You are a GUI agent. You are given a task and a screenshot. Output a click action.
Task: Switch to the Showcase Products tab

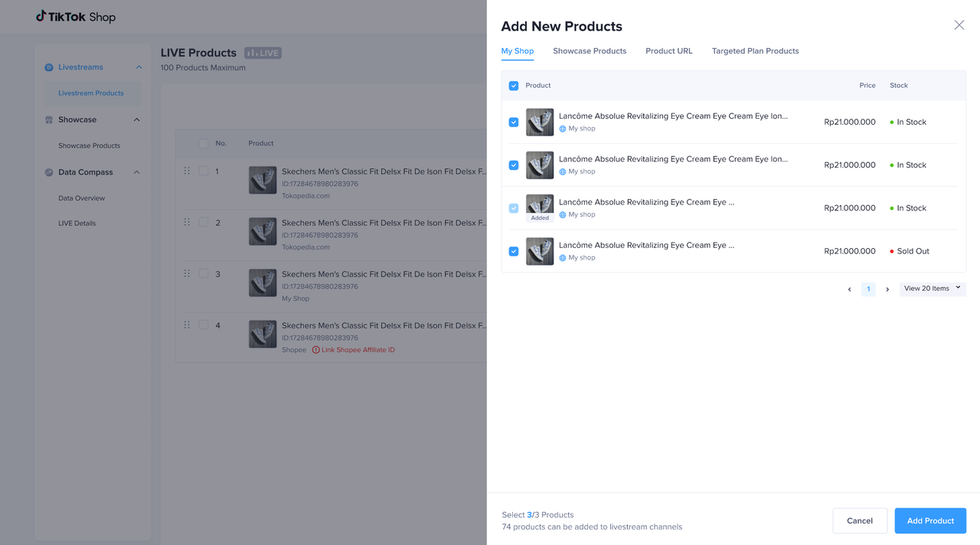coord(590,51)
